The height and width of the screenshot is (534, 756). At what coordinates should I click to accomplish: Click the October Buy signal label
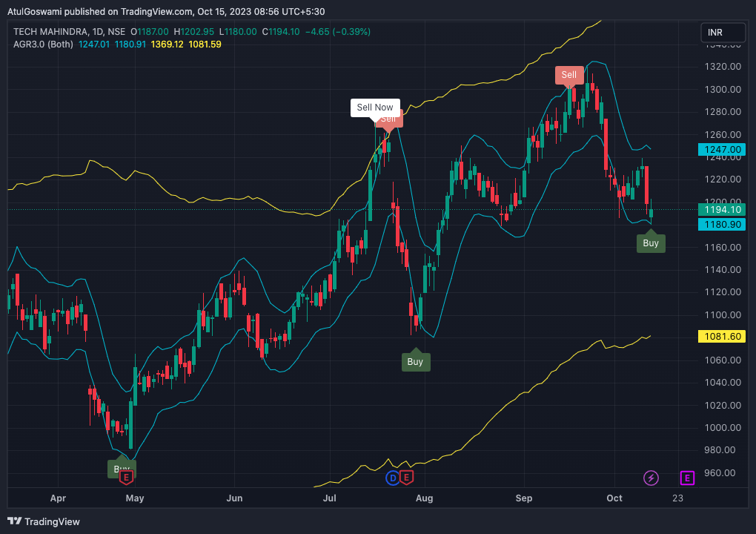coord(651,243)
